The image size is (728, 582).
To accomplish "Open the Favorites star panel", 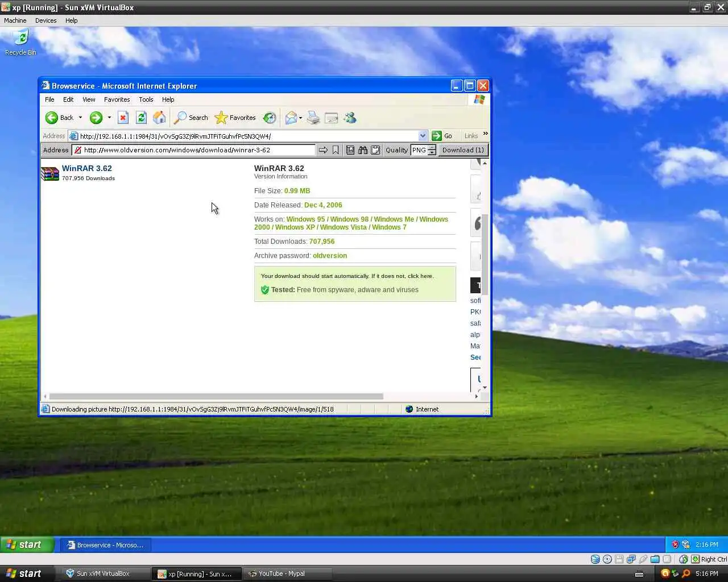I will [235, 118].
